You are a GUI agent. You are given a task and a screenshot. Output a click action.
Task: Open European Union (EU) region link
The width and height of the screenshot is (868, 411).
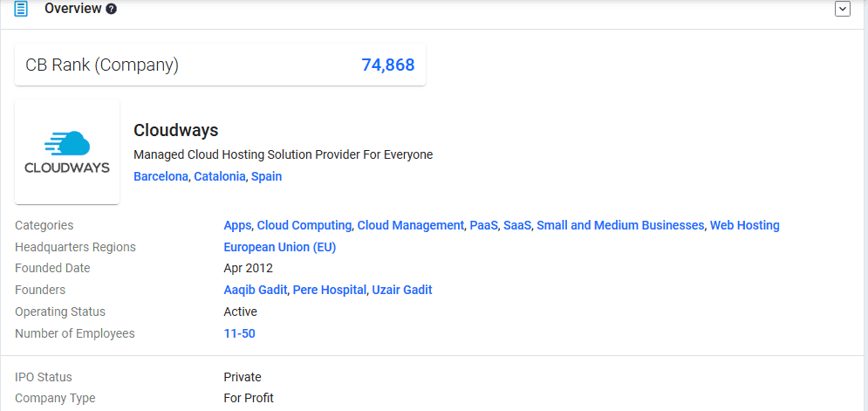(x=279, y=247)
